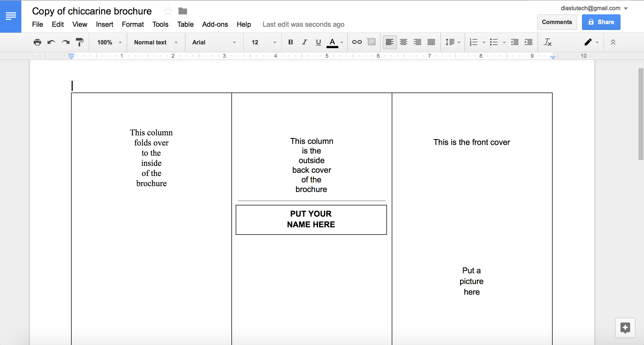Open the Format menu
This screenshot has height=345, width=644.
pyautogui.click(x=132, y=24)
